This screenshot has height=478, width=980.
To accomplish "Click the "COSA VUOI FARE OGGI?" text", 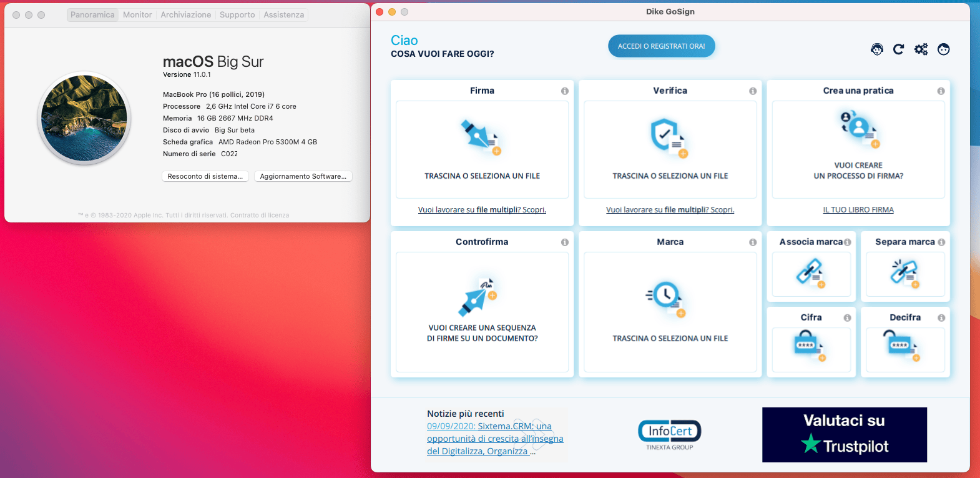I will tap(442, 54).
